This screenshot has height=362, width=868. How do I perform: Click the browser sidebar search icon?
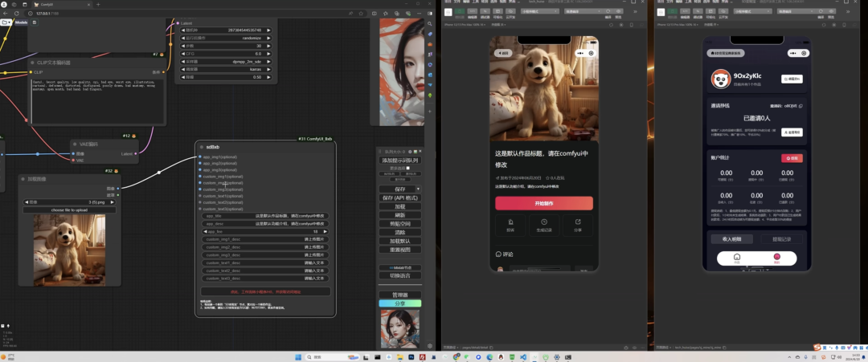[430, 24]
